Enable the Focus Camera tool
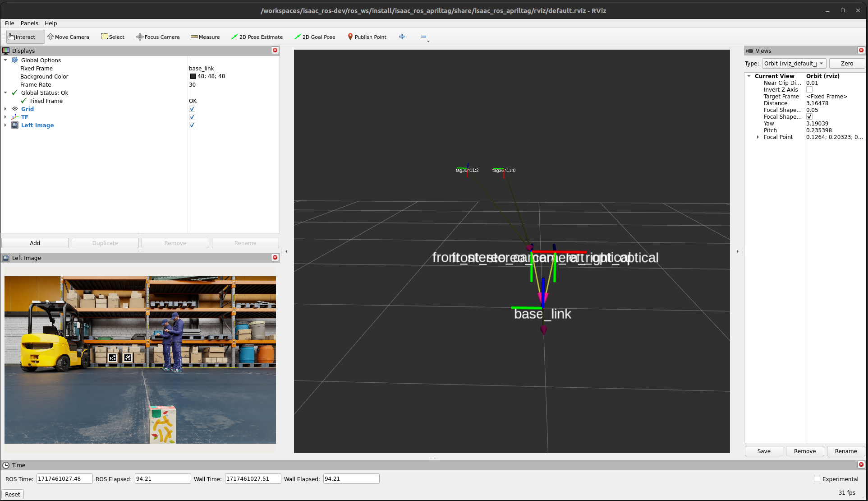This screenshot has height=501, width=868. click(157, 37)
